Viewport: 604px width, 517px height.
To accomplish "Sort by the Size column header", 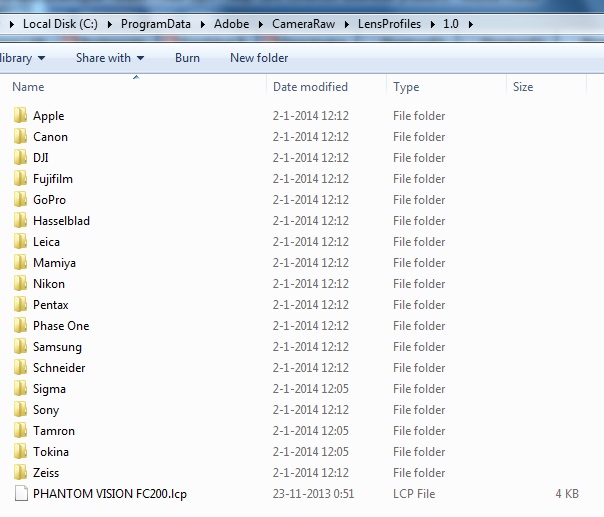I will [523, 87].
